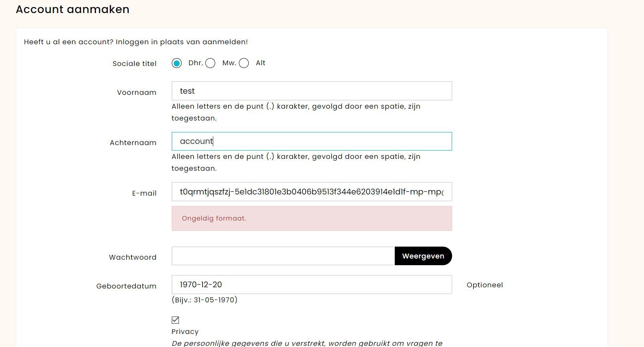Click the E-mail field label
The image size is (644, 347).
[x=144, y=193]
